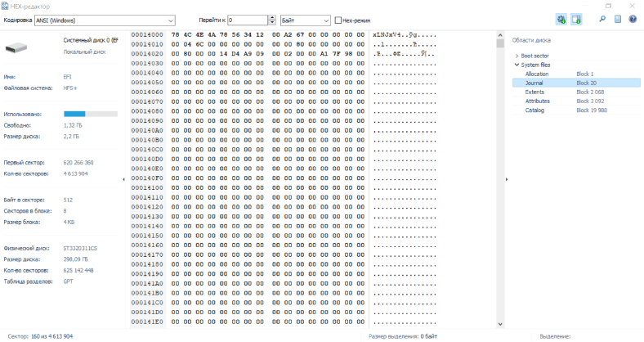Select the Journal entry in disk areas
Screen dimensions: 644x342
[x=576, y=83]
